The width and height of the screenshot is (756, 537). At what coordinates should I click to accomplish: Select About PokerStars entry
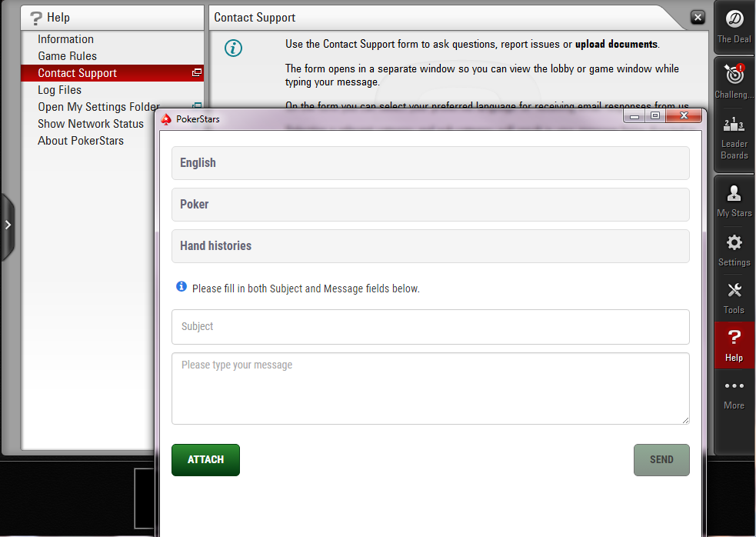[x=81, y=140]
